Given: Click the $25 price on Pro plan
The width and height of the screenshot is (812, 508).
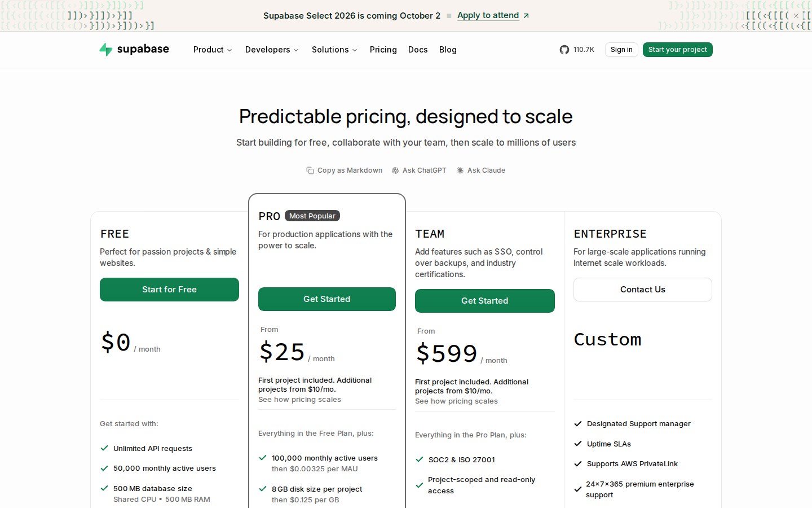Looking at the screenshot, I should pyautogui.click(x=282, y=352).
